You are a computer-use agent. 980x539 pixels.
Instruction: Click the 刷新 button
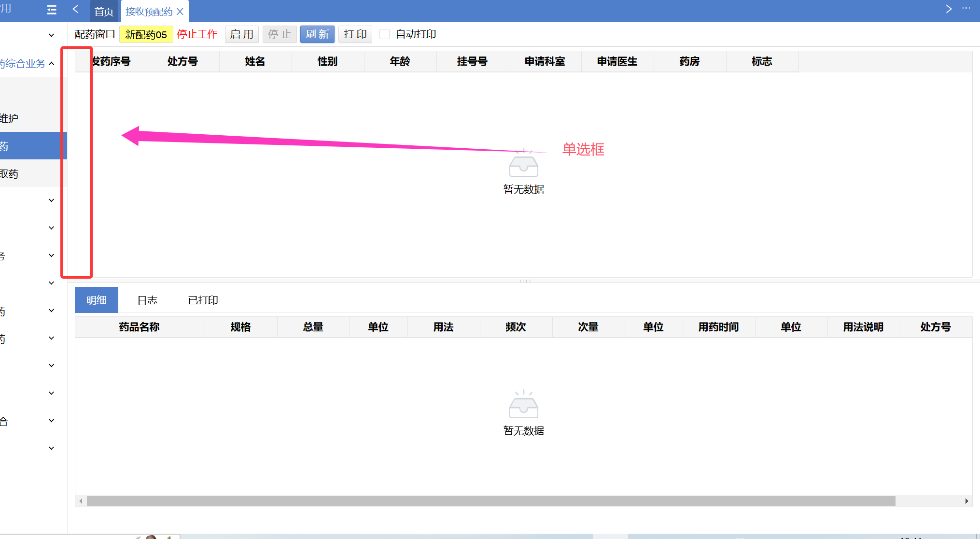tap(317, 34)
